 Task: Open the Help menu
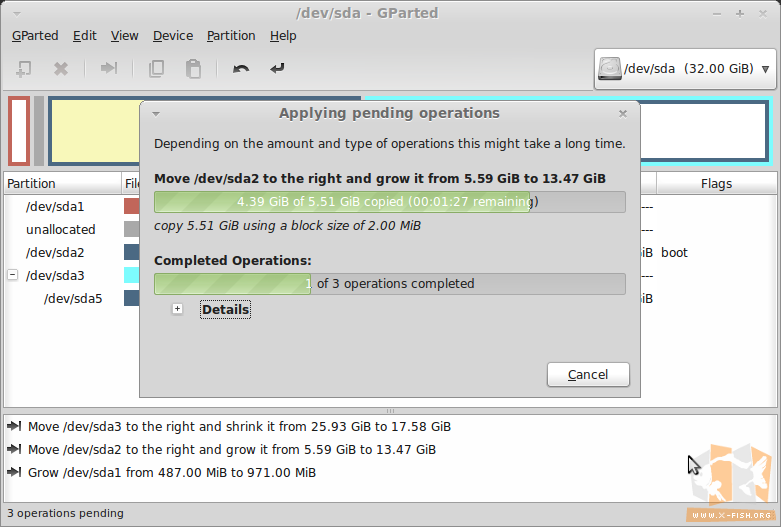coord(283,36)
